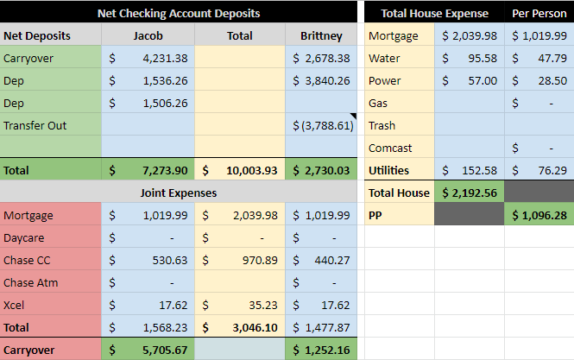Viewport: 574px width, 360px height.
Task: Select Jacob's Joint Expenses mortgage share 1,019.99
Action: (x=148, y=214)
